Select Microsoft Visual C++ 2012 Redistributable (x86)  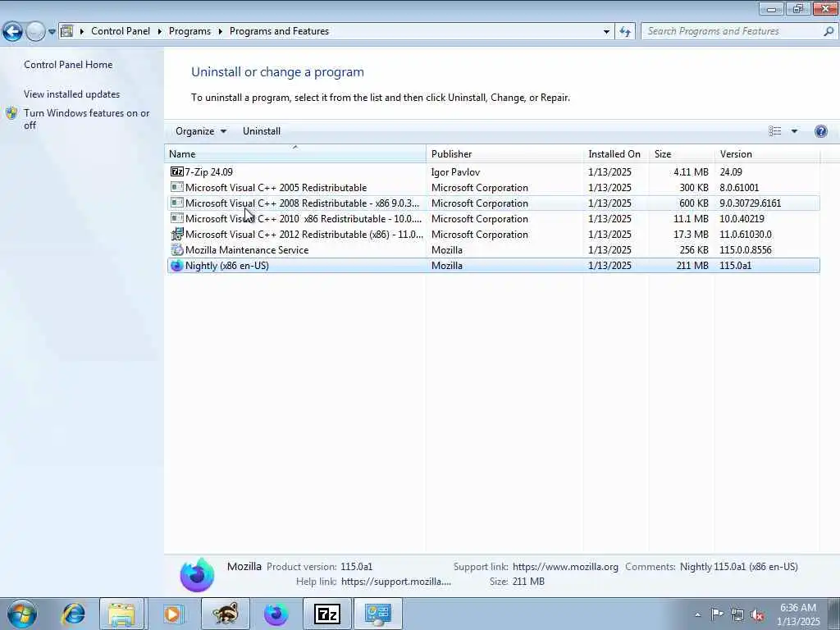point(493,234)
